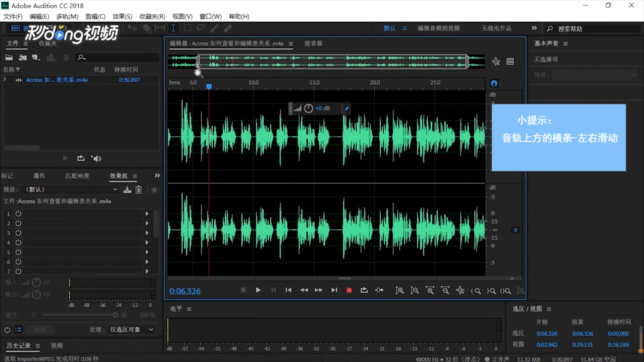Zoom out full on all axes
This screenshot has width=644, height=362.
coord(460,291)
